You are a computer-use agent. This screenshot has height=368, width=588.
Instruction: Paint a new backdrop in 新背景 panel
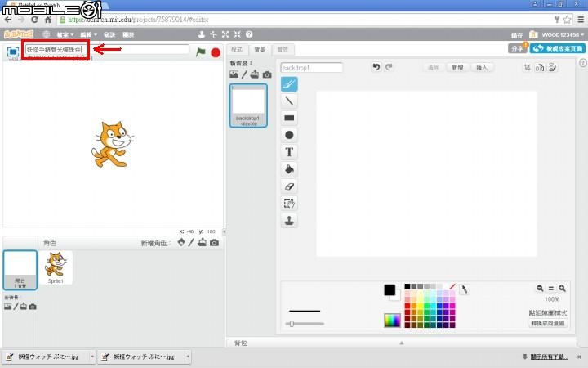point(244,74)
